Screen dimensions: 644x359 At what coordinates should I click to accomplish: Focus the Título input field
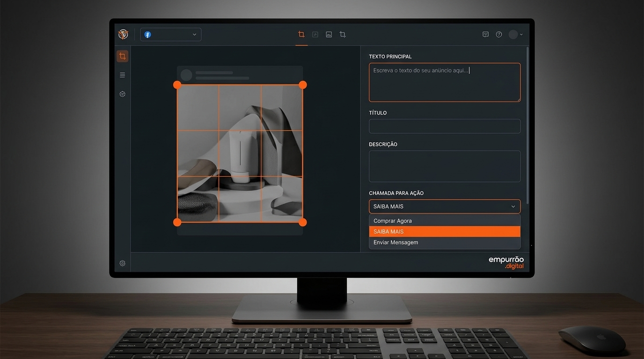[x=445, y=126]
